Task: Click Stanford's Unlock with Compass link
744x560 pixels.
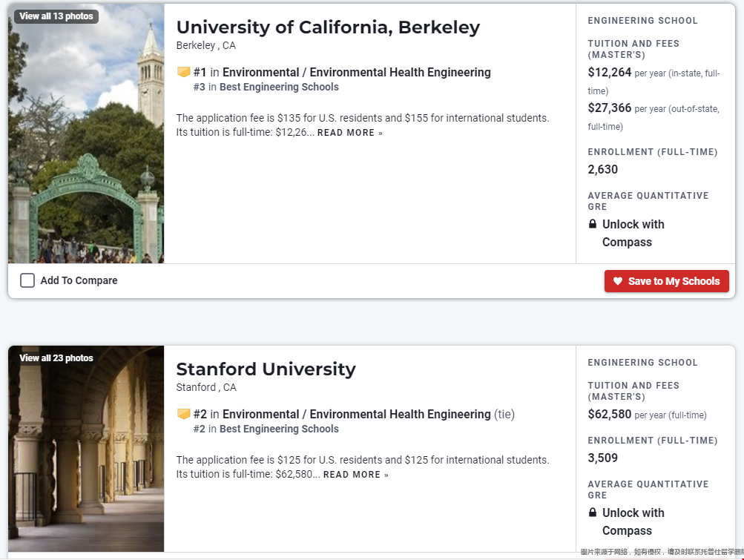Action: (633, 521)
